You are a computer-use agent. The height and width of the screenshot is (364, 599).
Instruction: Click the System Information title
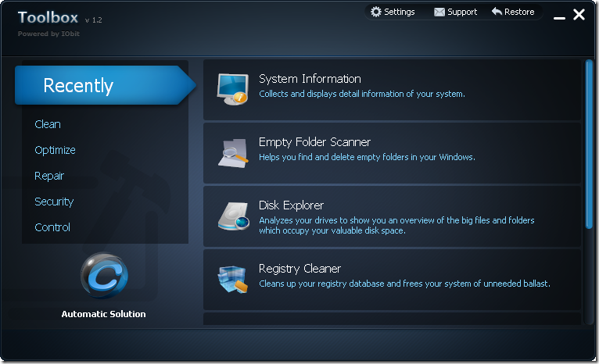tap(310, 79)
